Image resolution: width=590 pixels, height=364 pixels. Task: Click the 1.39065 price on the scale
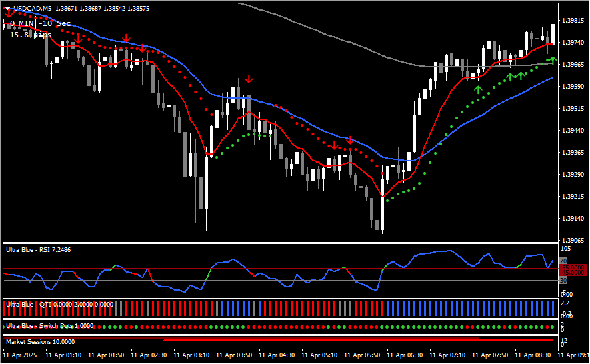573,240
